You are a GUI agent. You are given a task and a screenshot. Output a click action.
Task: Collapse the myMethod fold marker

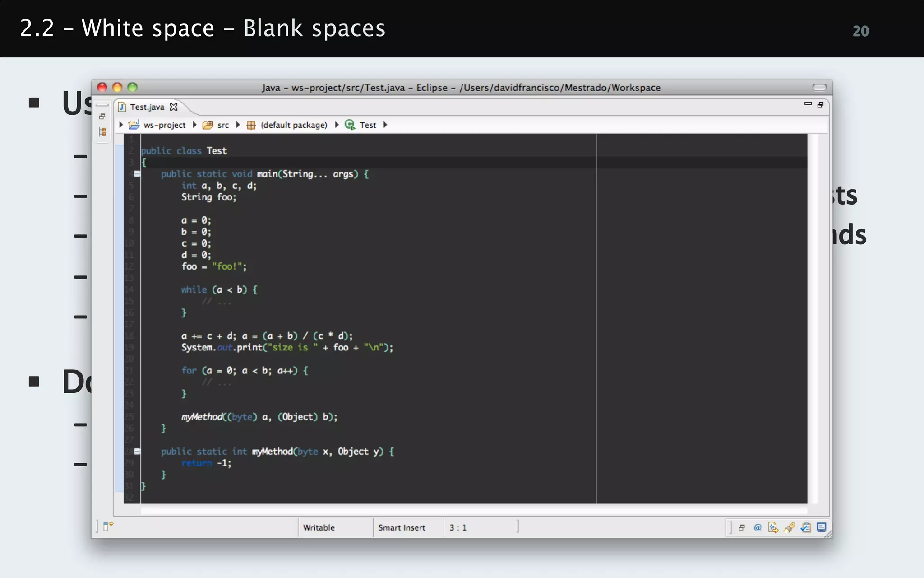[137, 451]
